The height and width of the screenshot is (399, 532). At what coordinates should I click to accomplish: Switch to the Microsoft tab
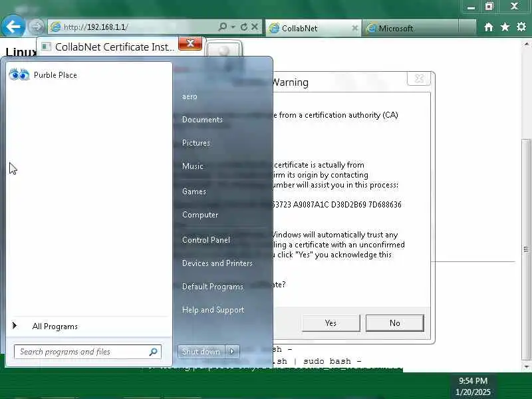(410, 28)
